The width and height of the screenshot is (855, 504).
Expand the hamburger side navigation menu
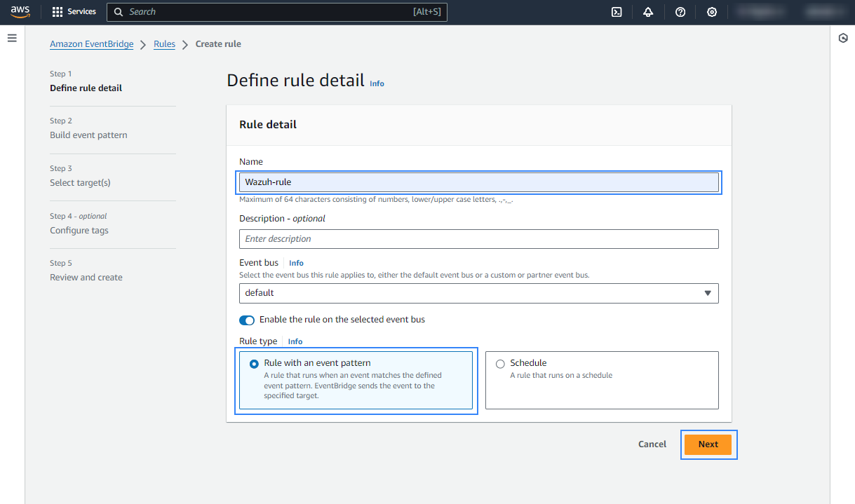12,38
